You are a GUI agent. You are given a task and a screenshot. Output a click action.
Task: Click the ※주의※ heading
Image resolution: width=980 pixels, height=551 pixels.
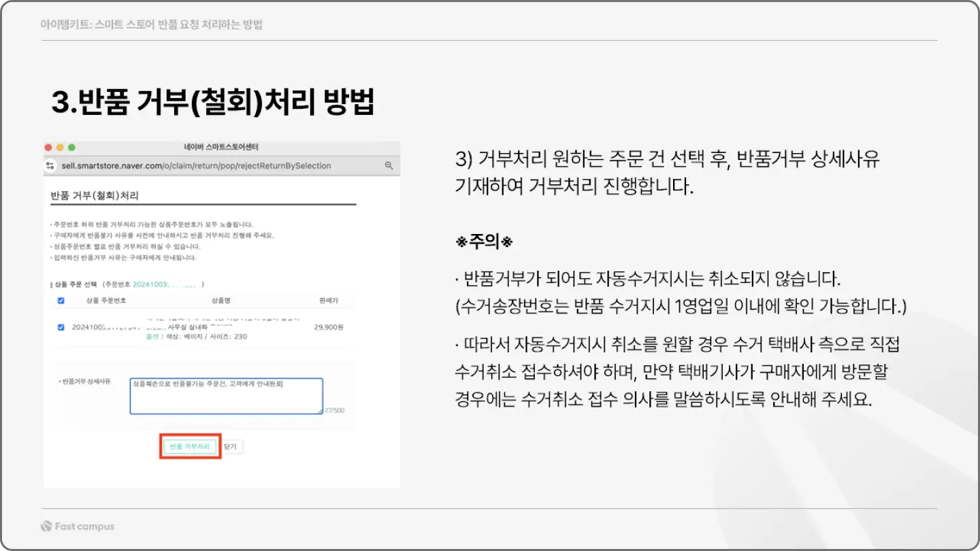(x=483, y=241)
